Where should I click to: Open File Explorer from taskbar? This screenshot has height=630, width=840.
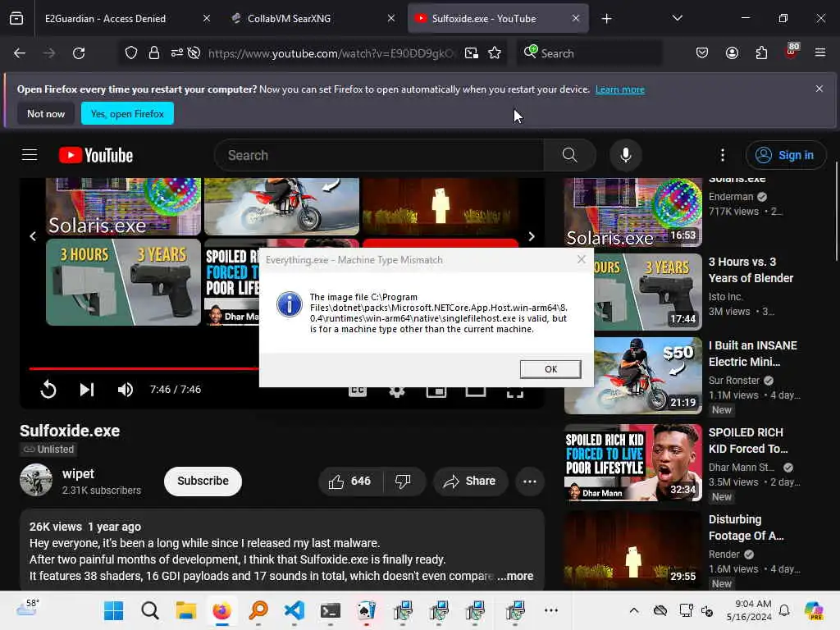186,610
